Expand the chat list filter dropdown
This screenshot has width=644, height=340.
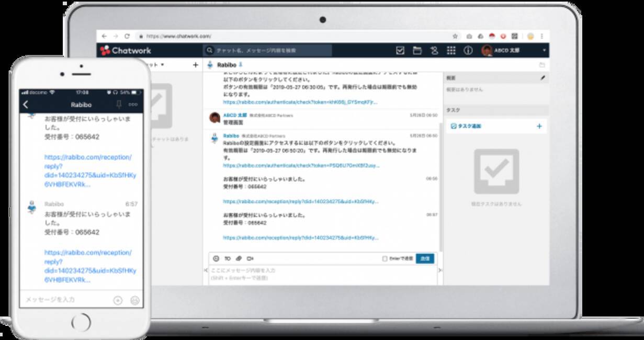(x=162, y=65)
